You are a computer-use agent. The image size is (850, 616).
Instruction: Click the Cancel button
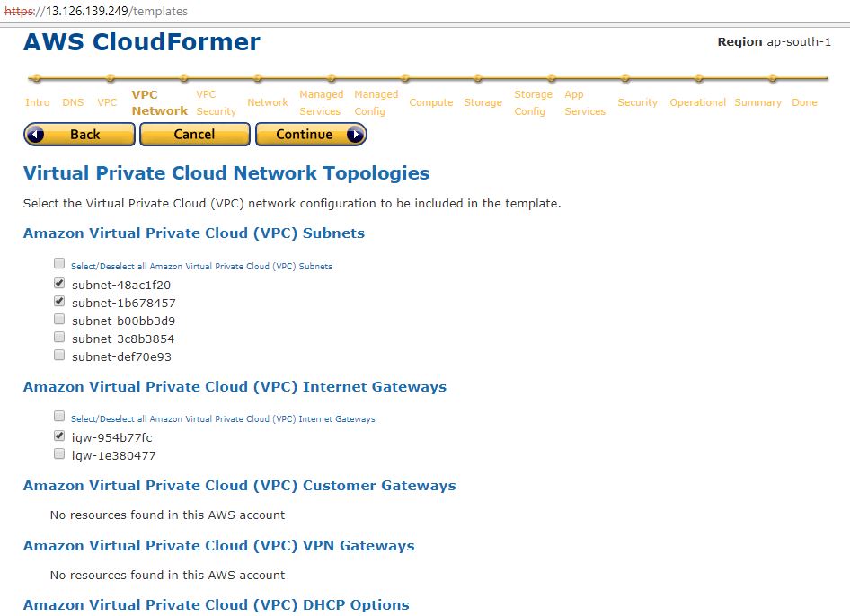pos(194,135)
